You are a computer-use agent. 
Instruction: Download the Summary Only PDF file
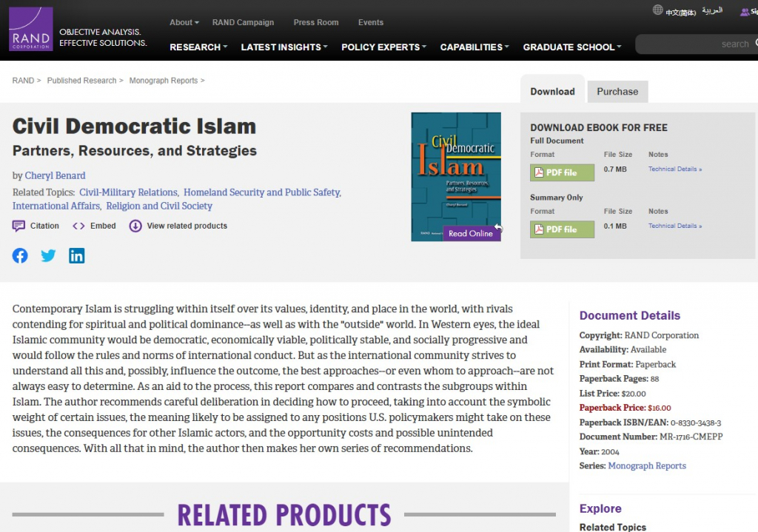[562, 229]
